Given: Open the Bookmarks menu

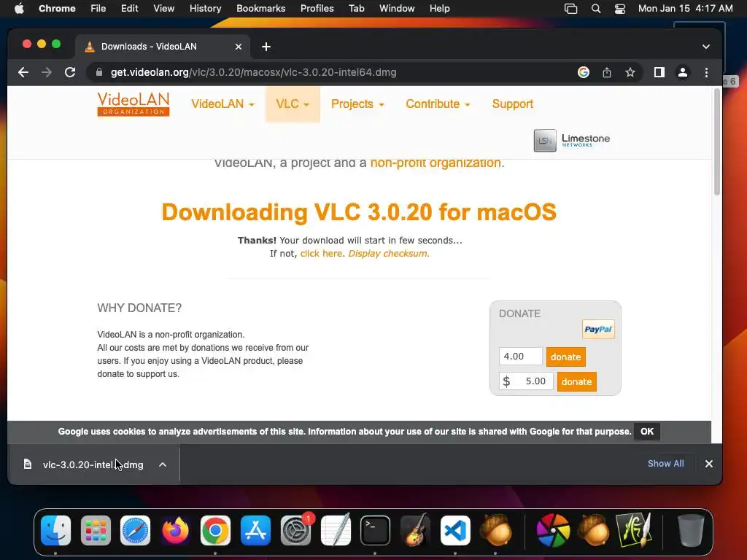Looking at the screenshot, I should pyautogui.click(x=260, y=9).
